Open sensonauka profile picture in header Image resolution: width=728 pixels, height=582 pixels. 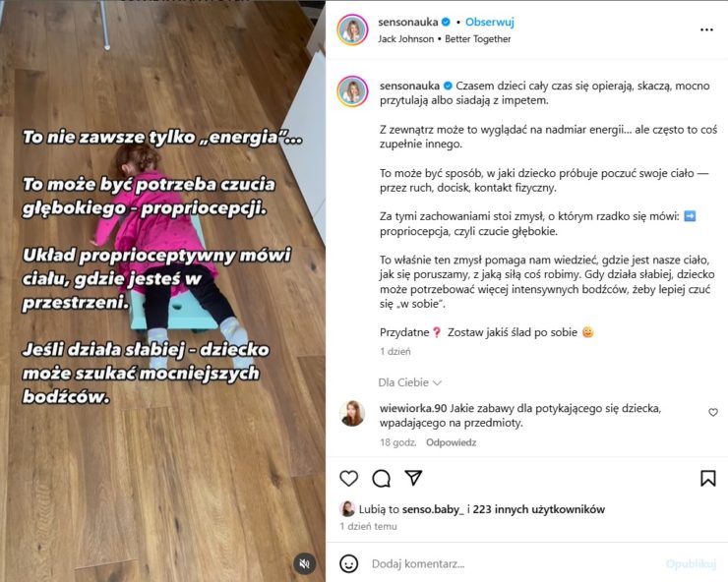tap(352, 29)
